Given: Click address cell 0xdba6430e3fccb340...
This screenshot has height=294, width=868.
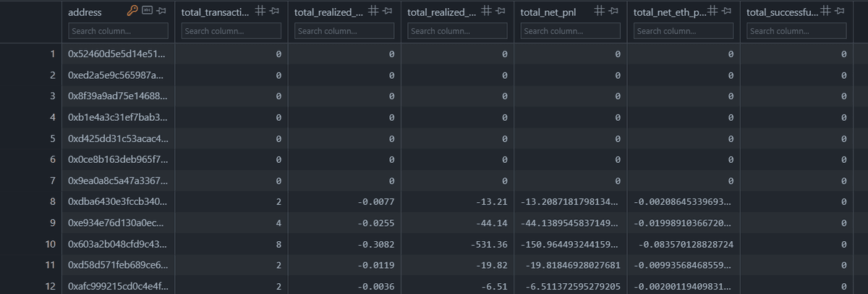Looking at the screenshot, I should coord(117,202).
